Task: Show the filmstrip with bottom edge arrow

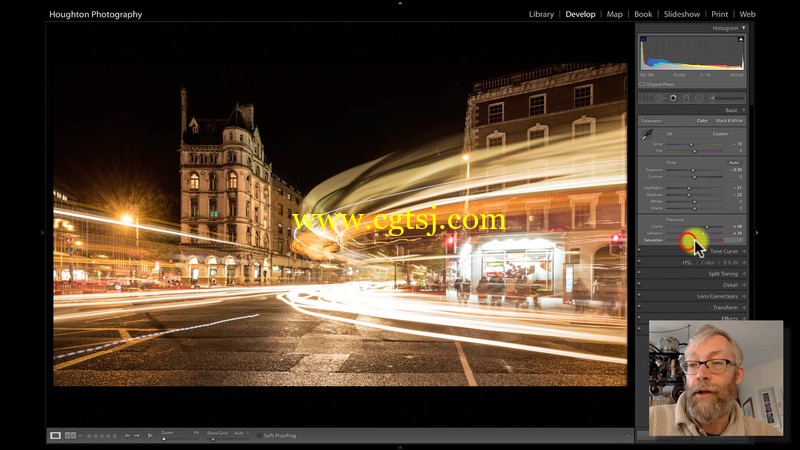Action: 400,447
